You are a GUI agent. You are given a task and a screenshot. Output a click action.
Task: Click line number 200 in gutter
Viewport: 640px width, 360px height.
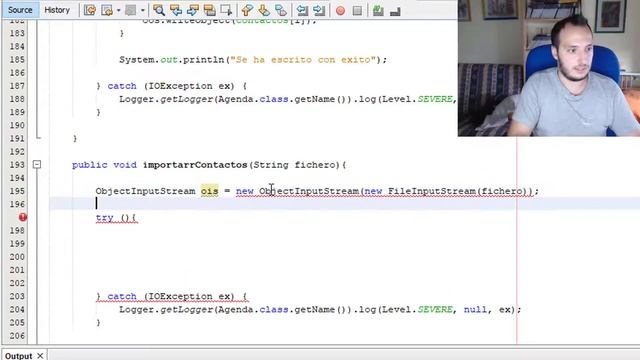tap(17, 257)
